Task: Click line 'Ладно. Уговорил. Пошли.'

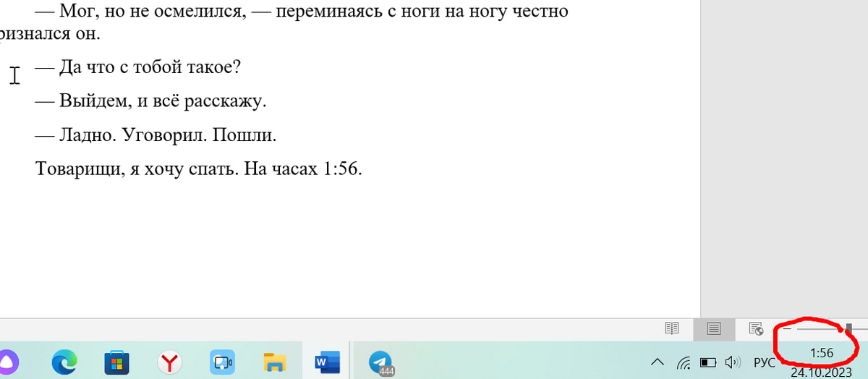Action: (156, 135)
